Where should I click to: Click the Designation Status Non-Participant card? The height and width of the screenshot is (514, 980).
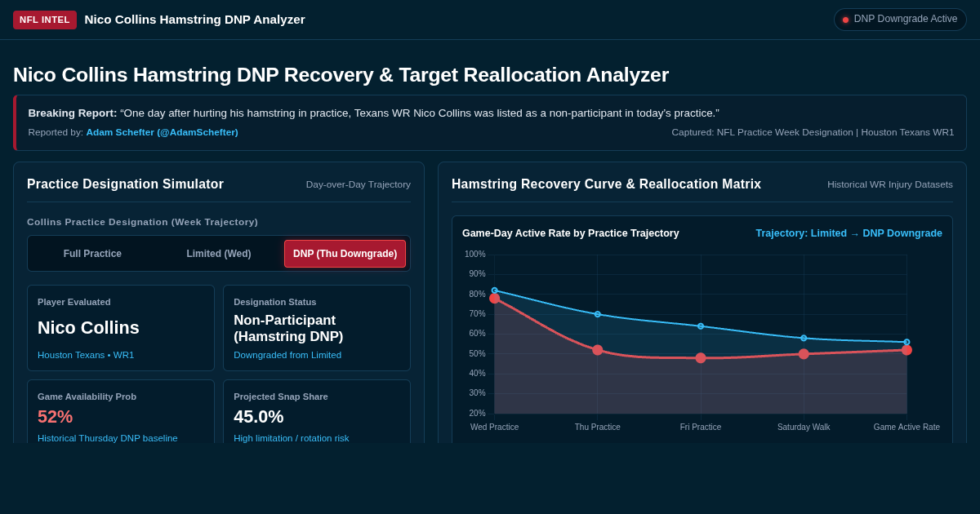317,328
